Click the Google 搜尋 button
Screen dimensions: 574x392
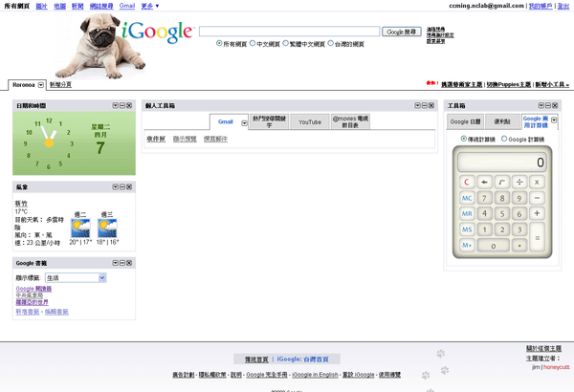point(401,32)
